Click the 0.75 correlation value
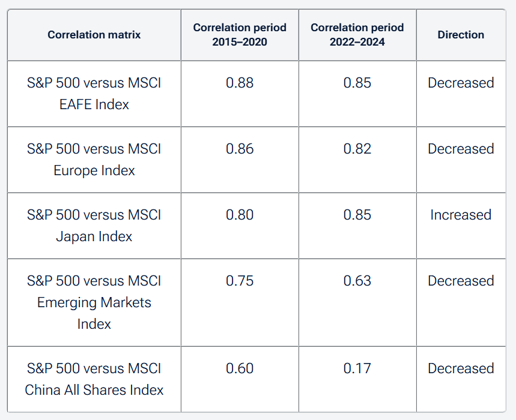Screen dimensions: 516x420 point(240,281)
